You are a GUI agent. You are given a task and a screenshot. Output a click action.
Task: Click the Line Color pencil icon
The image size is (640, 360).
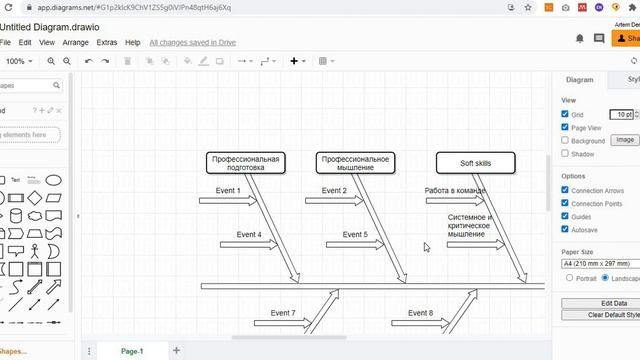click(x=203, y=61)
